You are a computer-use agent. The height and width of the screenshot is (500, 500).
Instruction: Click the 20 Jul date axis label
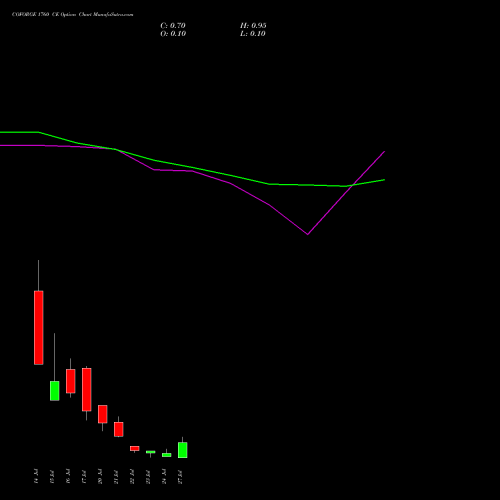pos(100,476)
